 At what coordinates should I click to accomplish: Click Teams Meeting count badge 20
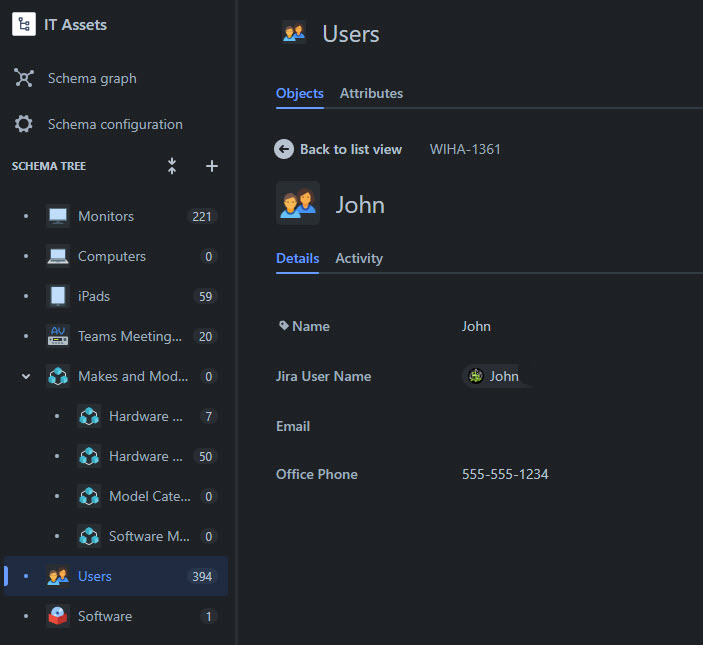pos(205,336)
